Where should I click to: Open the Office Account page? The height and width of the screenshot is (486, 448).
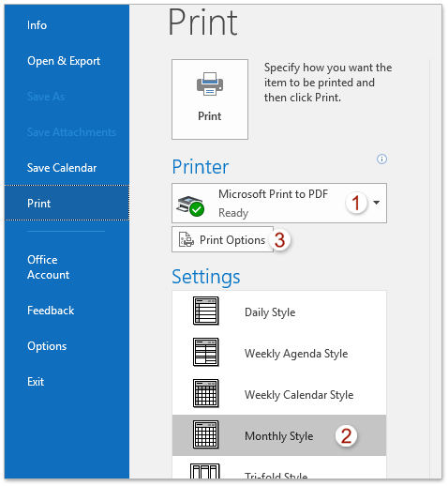[x=48, y=267]
